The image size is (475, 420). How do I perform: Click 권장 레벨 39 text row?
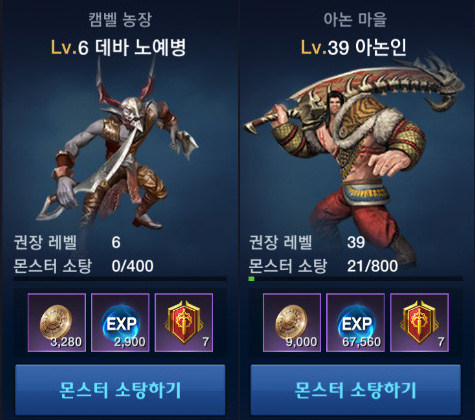click(x=307, y=242)
